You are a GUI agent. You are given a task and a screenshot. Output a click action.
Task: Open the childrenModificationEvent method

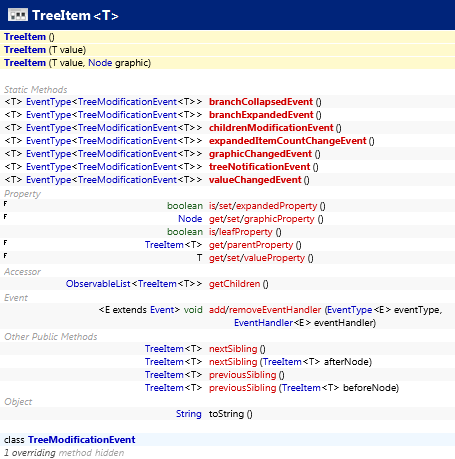click(271, 128)
